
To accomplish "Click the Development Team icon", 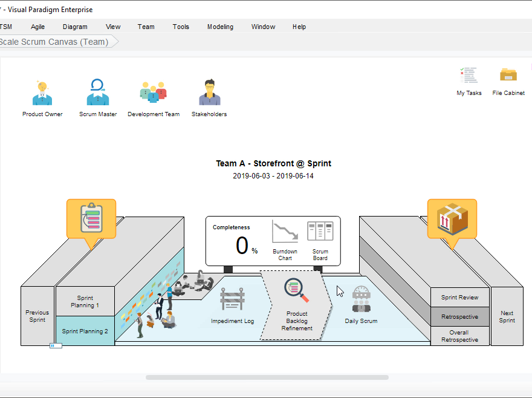I will [x=154, y=90].
